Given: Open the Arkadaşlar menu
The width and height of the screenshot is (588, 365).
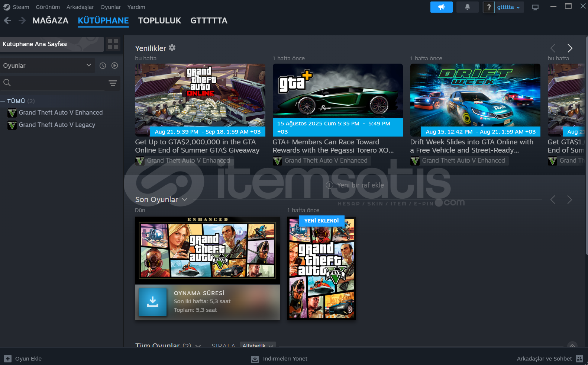Looking at the screenshot, I should pos(80,7).
